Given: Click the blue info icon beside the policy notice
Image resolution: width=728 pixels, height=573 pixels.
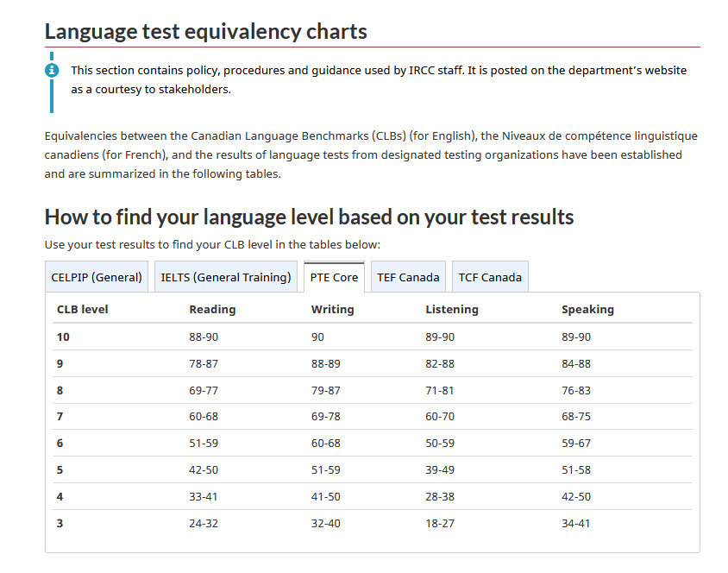Looking at the screenshot, I should pyautogui.click(x=52, y=70).
